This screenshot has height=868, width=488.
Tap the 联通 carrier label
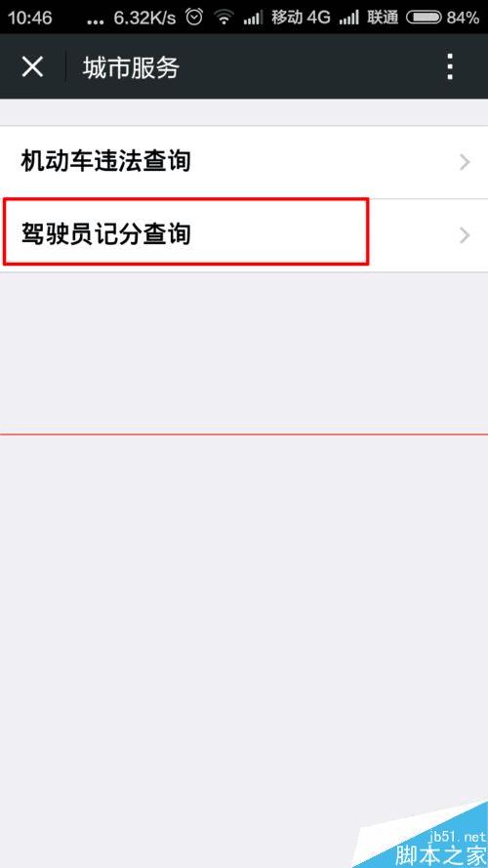(383, 18)
